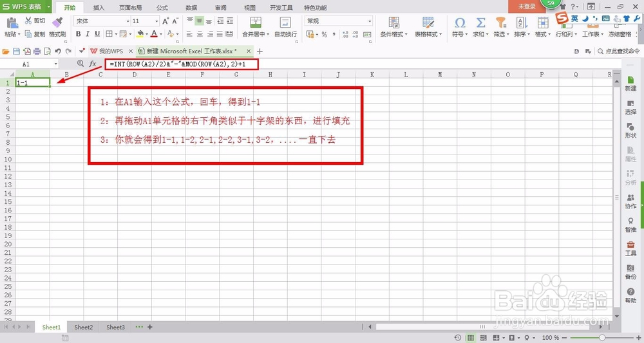Open the 公式 Formulas tab
Viewport: 644px width, 343px height.
162,7
